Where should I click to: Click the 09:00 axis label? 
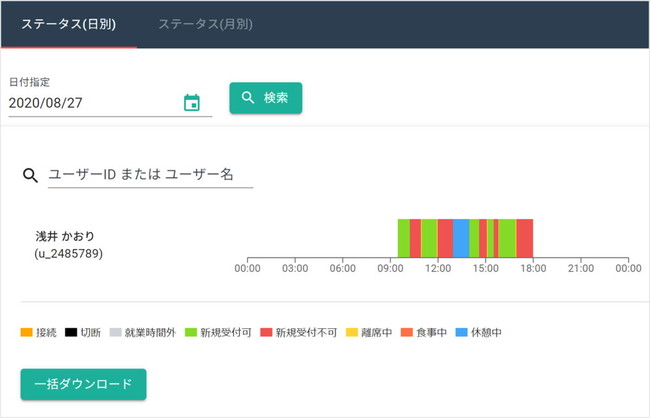pos(390,268)
